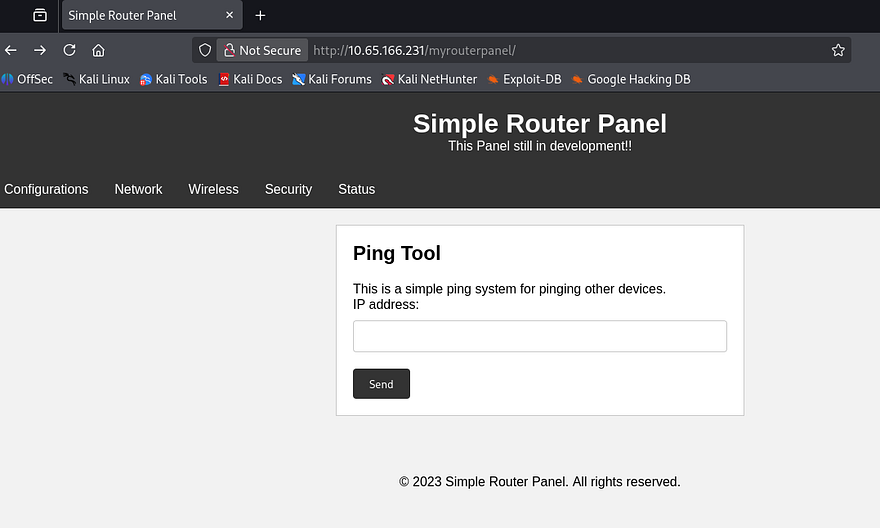Click the browser back arrow
This screenshot has width=880, height=528.
[11, 50]
